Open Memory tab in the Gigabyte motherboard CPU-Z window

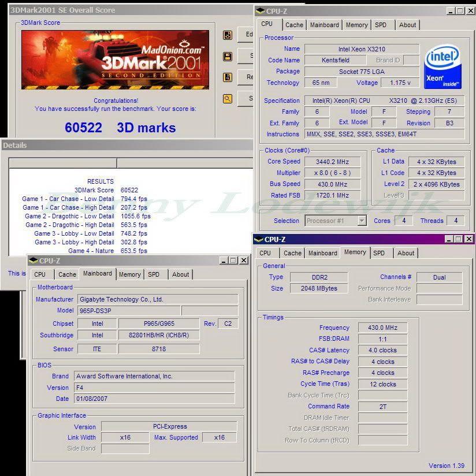click(129, 274)
